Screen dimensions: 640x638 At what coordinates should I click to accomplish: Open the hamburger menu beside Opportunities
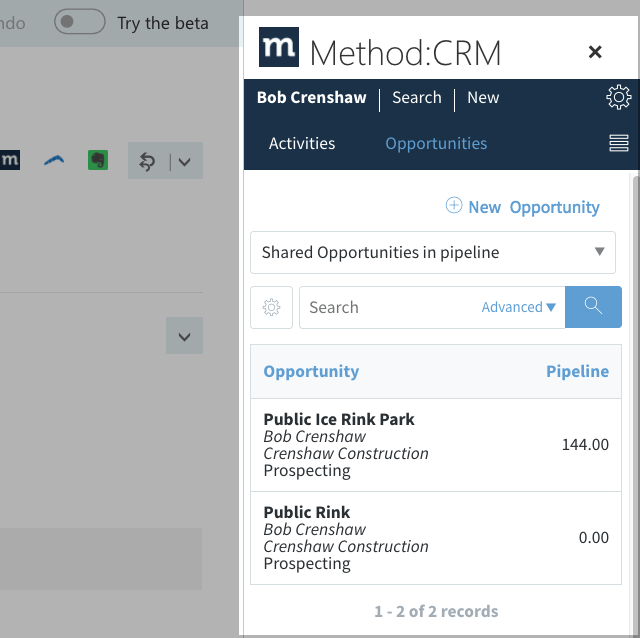(619, 143)
